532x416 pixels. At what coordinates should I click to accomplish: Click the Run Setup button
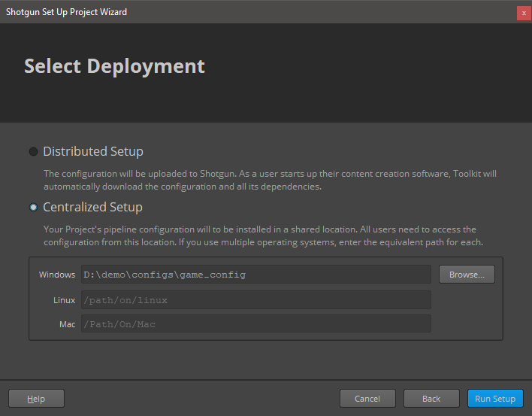(x=495, y=399)
